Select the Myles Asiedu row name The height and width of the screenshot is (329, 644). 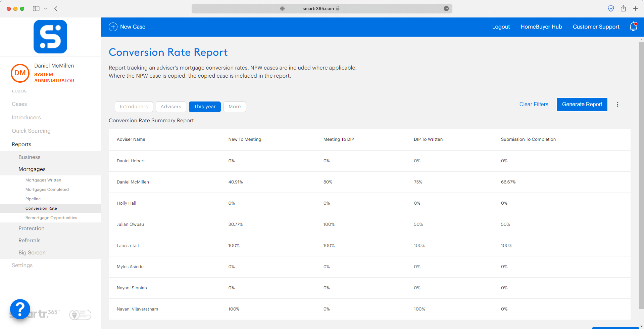[x=130, y=267]
